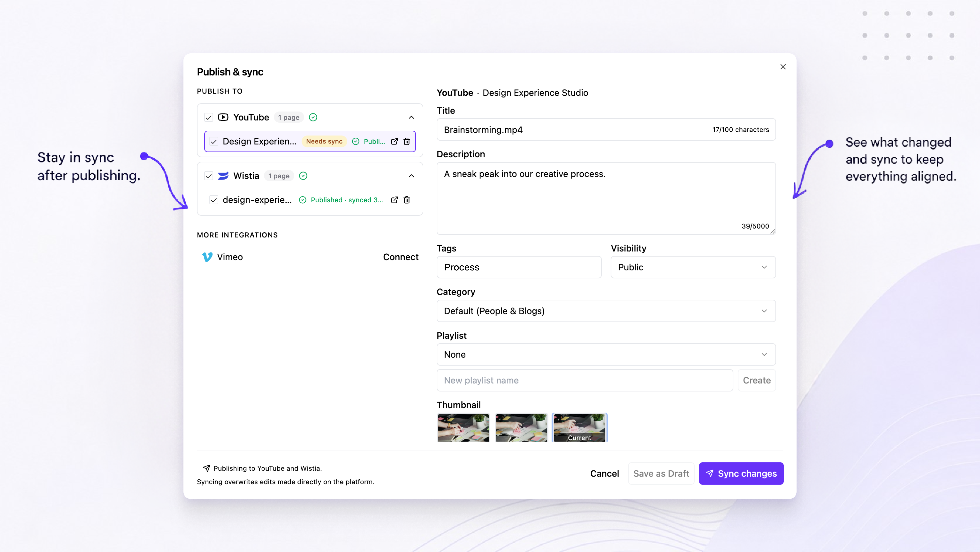The width and height of the screenshot is (980, 552).
Task: Click the 'Published · synced 3...' status text
Action: coord(347,200)
